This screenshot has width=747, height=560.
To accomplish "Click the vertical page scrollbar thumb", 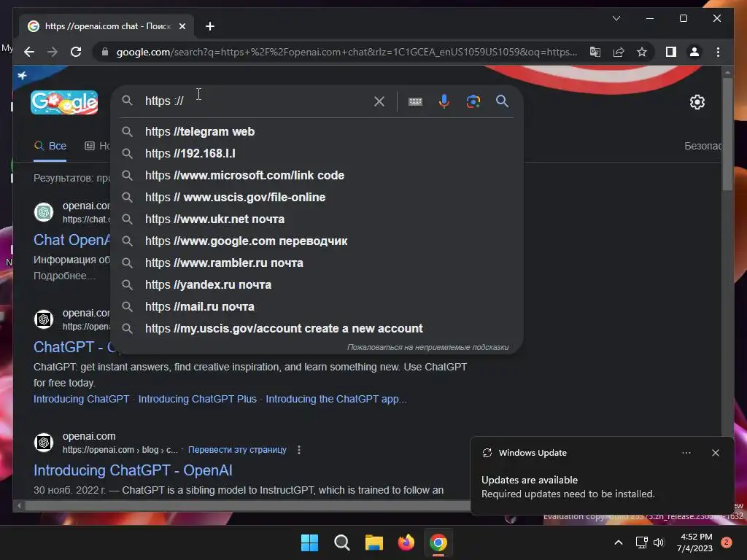I will pyautogui.click(x=727, y=134).
